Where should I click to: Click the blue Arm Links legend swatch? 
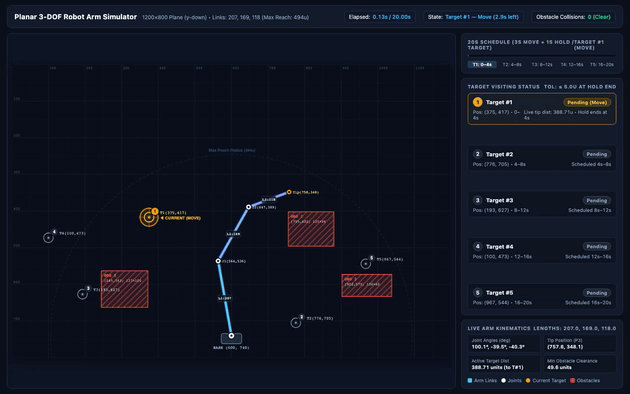coord(470,380)
